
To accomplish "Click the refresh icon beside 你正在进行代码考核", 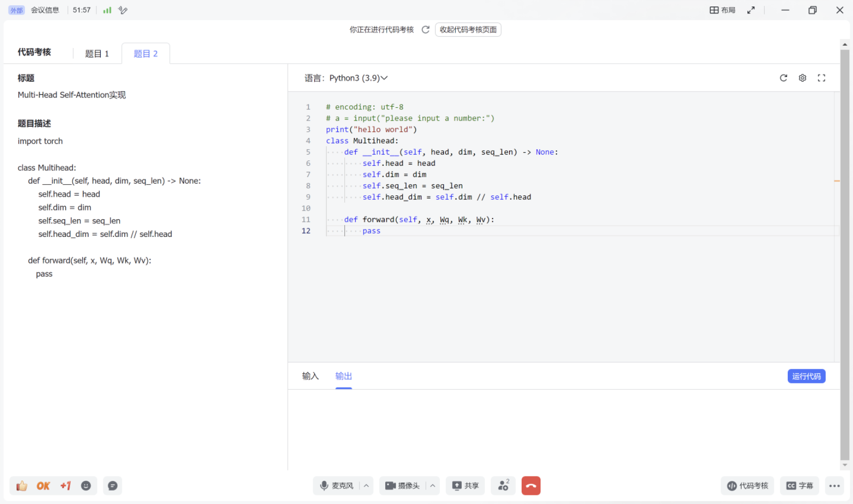I will pyautogui.click(x=425, y=30).
